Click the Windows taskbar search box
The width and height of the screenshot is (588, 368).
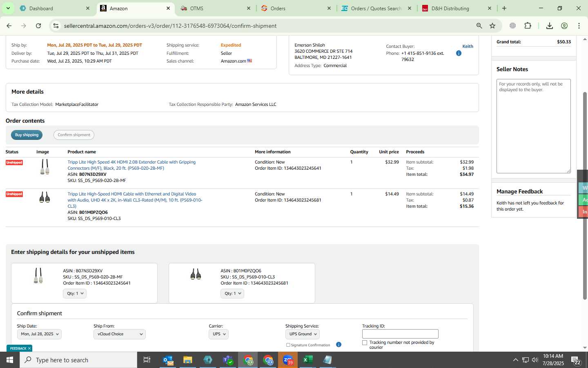[x=78, y=360]
